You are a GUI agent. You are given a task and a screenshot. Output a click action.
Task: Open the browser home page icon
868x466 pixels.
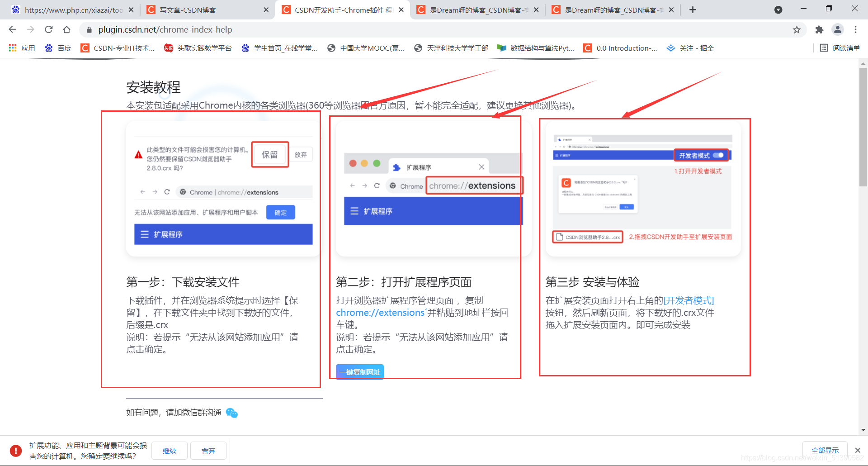pyautogui.click(x=66, y=29)
